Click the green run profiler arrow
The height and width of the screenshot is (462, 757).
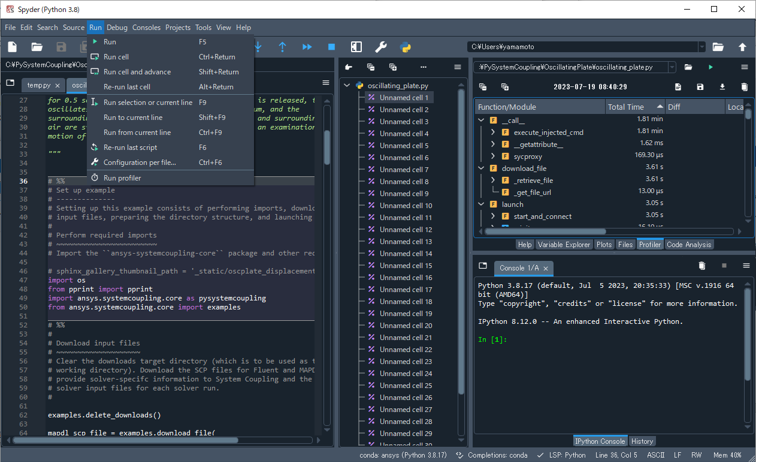coord(711,67)
